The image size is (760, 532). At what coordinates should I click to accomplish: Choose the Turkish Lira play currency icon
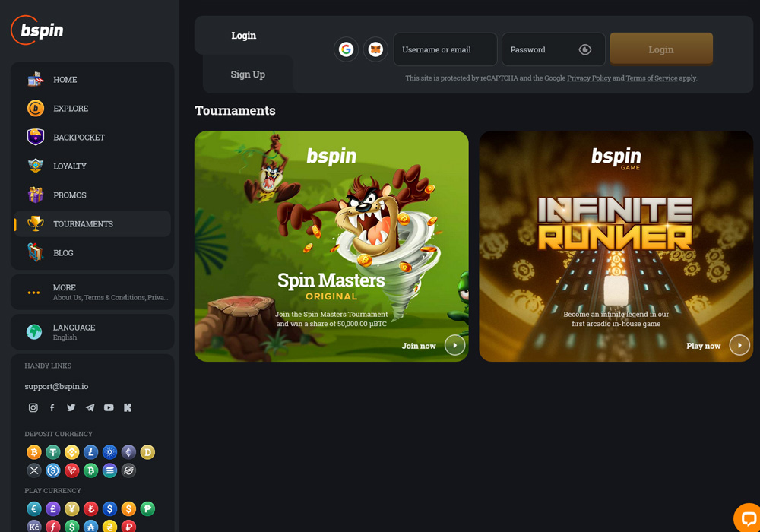(90, 508)
